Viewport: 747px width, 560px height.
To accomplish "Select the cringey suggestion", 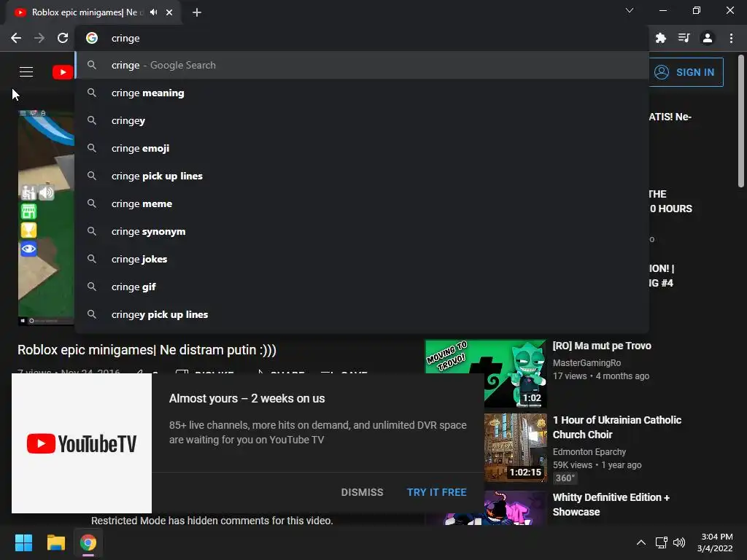I will [362, 120].
